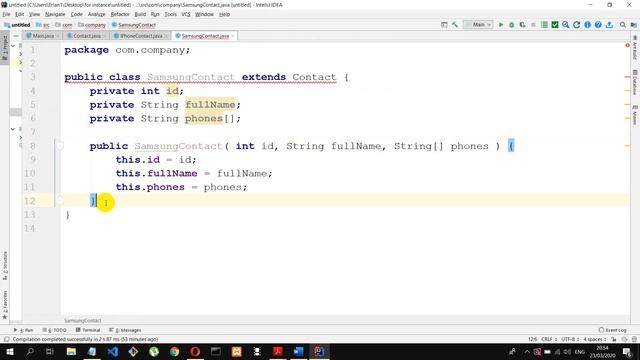The height and width of the screenshot is (360, 640).
Task: Click the 'com' breadcrumb folder
Action: click(x=64, y=25)
